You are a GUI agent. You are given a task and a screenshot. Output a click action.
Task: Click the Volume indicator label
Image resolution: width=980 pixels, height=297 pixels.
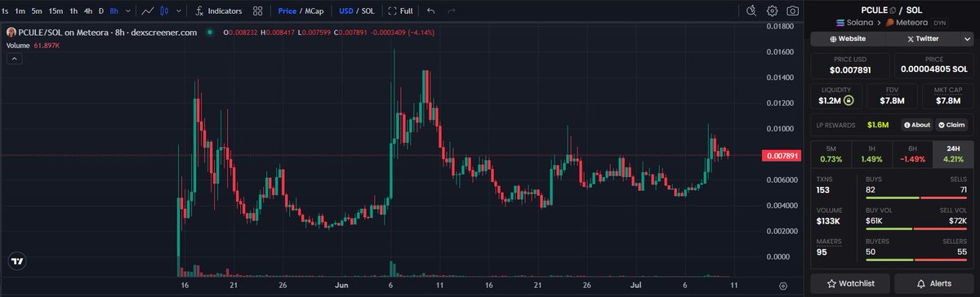(x=18, y=46)
